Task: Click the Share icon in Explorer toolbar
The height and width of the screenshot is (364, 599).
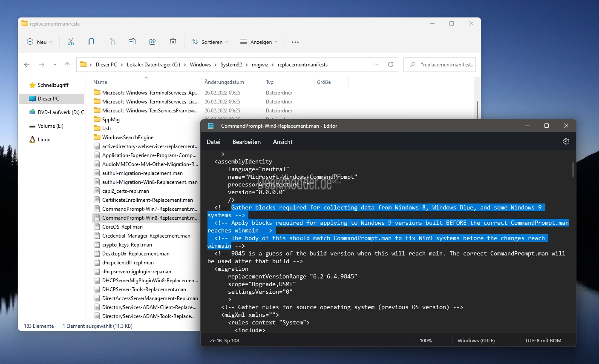Action: point(153,42)
